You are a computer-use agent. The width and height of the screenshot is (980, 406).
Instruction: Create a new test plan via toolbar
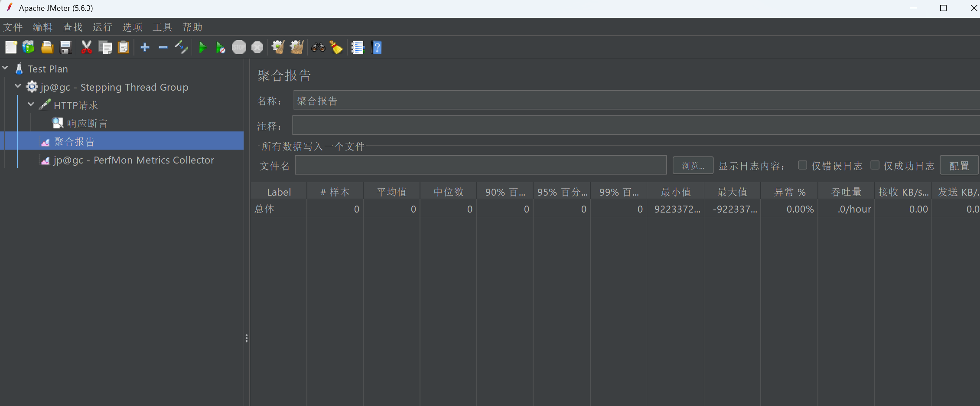click(11, 47)
